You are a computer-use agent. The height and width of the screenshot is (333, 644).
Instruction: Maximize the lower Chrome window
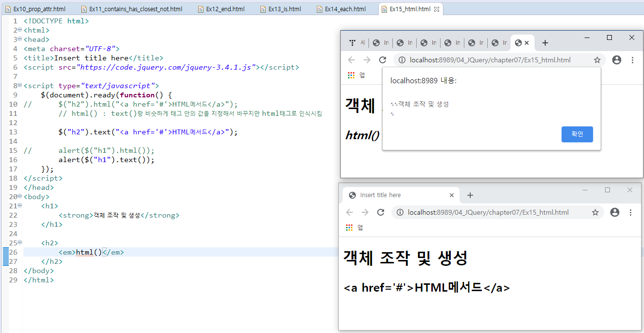click(x=607, y=190)
